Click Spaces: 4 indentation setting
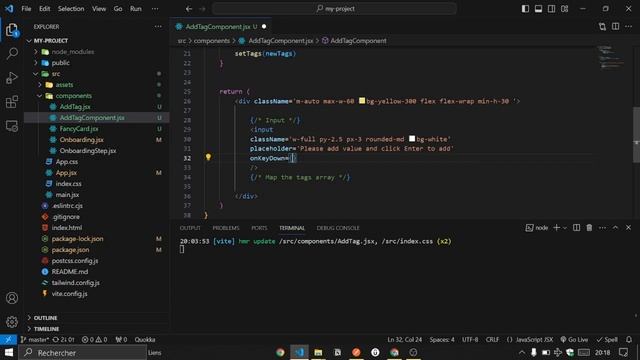This screenshot has width=640, height=360. (442, 340)
